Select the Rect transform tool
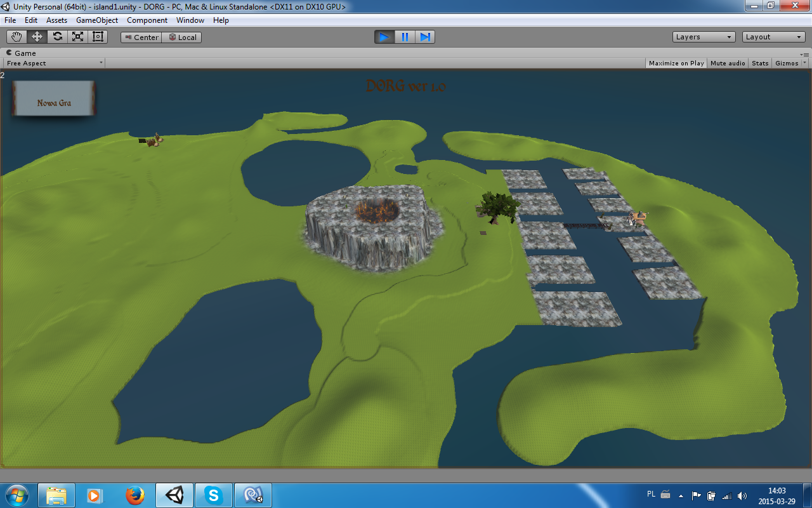This screenshot has height=508, width=812. [98, 37]
